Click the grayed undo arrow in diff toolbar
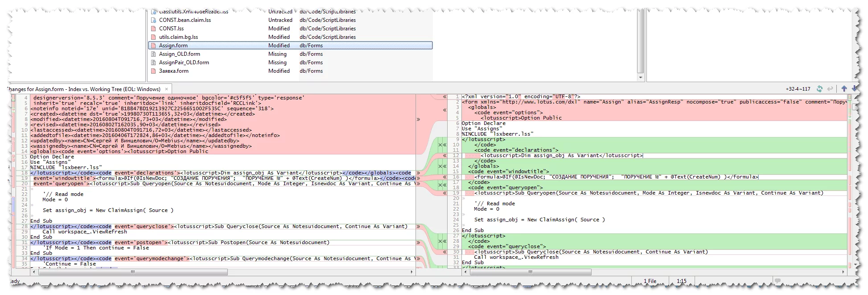This screenshot has width=868, height=295. tap(830, 89)
